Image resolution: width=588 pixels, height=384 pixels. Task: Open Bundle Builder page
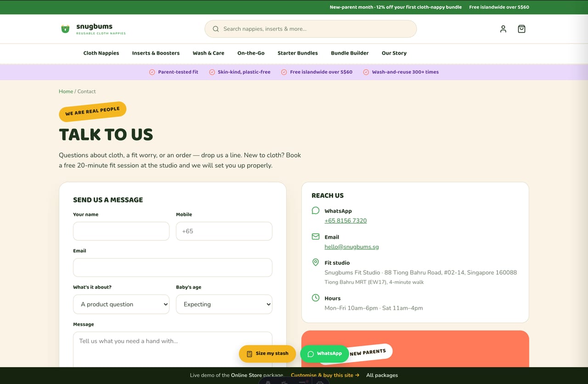pyautogui.click(x=350, y=53)
